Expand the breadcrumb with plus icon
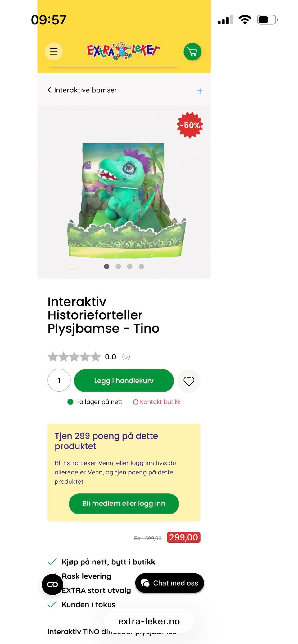Screen dimensions: 298x644 click(200, 91)
